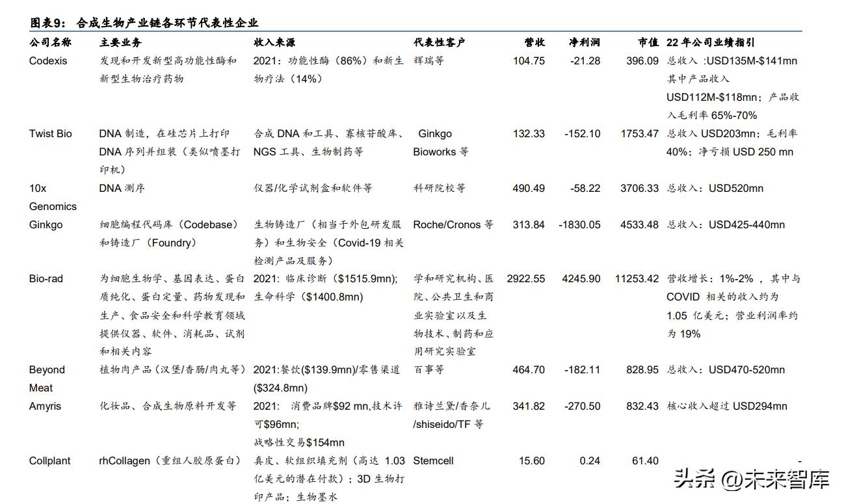Click Codexis net profit value -21.28
The height and width of the screenshot is (504, 844).
point(584,60)
